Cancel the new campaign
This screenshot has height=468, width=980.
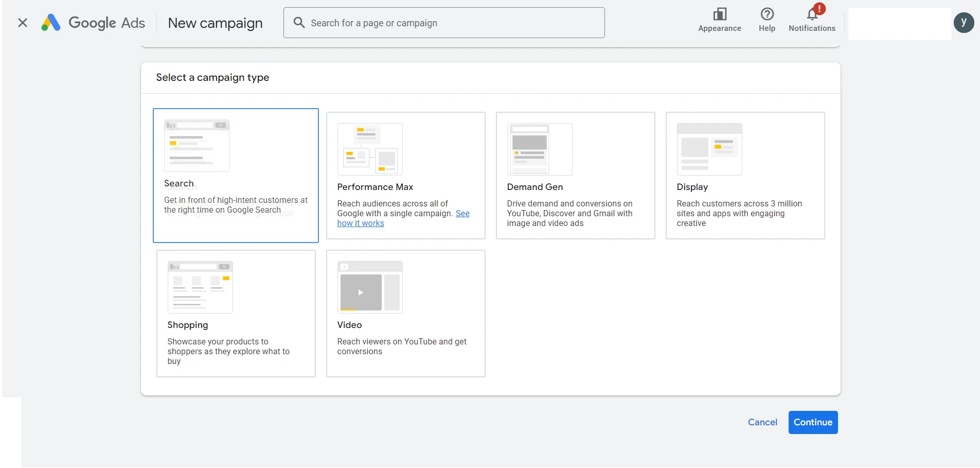(x=762, y=422)
